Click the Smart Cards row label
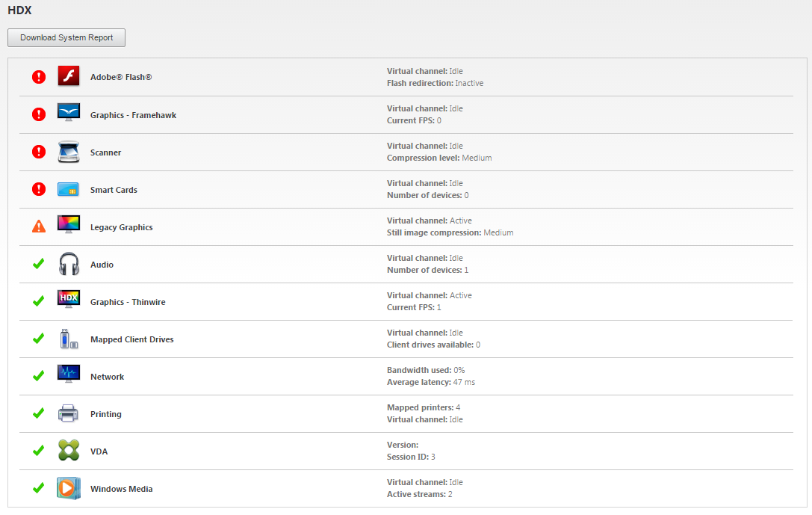This screenshot has width=812, height=515. (114, 190)
